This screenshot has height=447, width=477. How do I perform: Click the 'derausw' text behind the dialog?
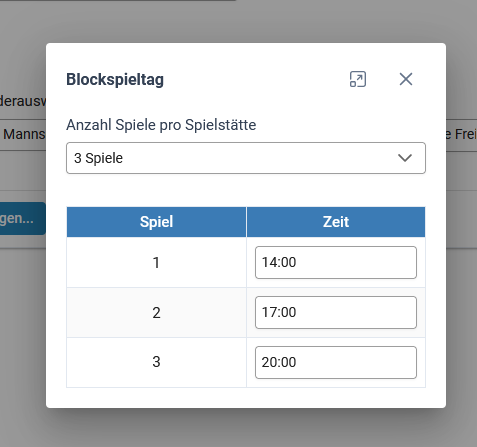23,101
